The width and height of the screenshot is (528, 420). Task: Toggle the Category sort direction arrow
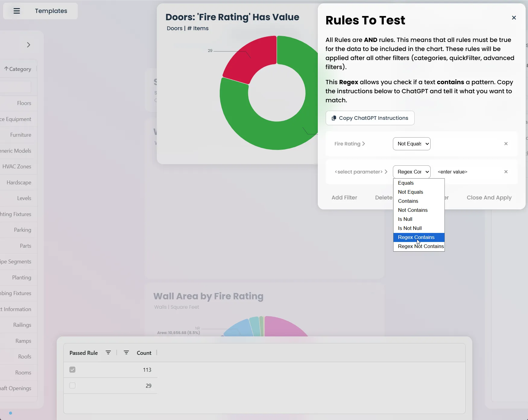tap(6, 69)
